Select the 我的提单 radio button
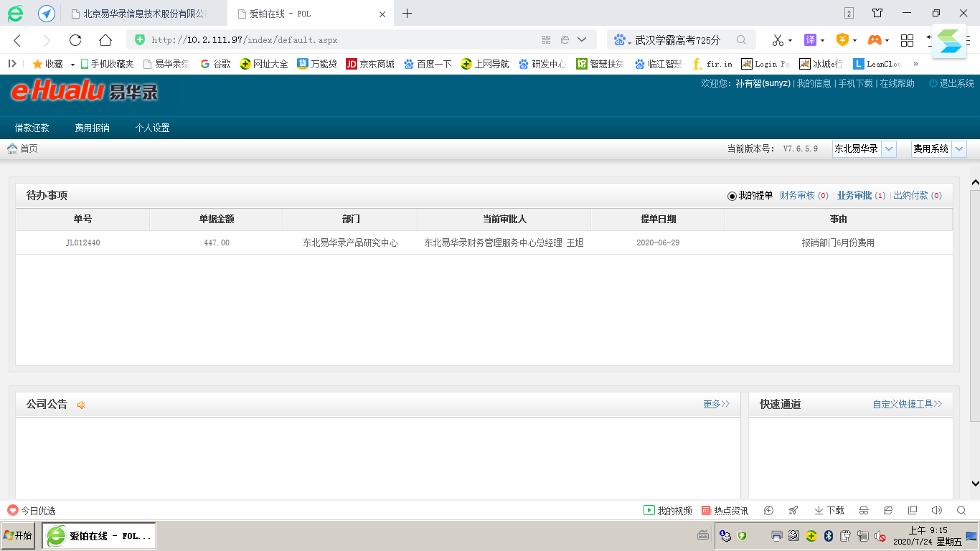Screen dimensions: 980x551 pos(732,196)
